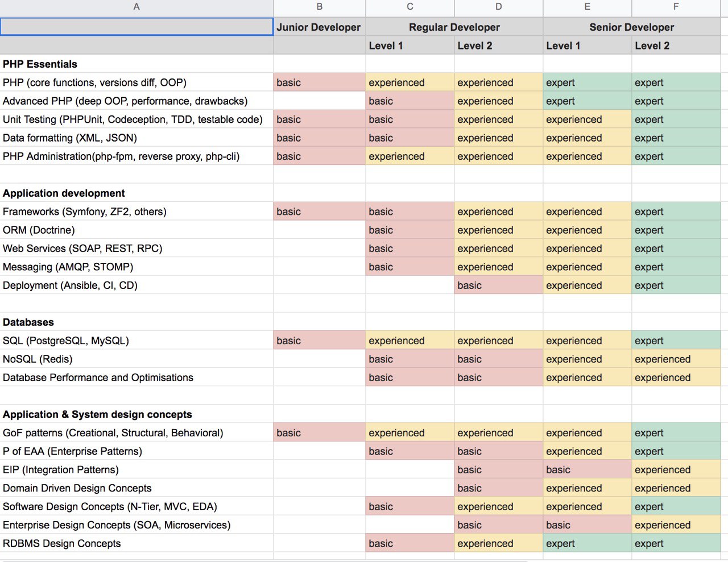
Task: Click Senior Level 1 'expert' in RDBMS Design row
Action: [588, 543]
